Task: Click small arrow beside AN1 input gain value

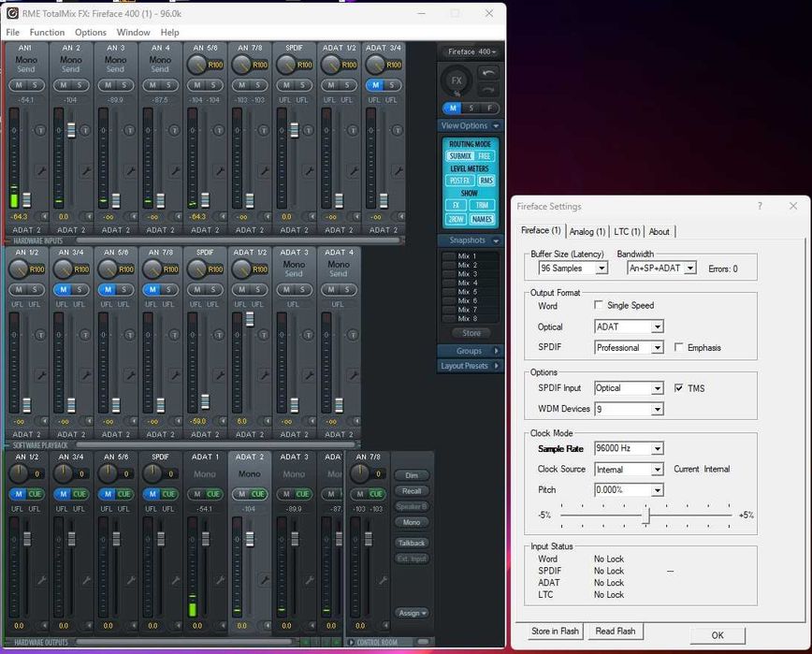Action: [45, 216]
